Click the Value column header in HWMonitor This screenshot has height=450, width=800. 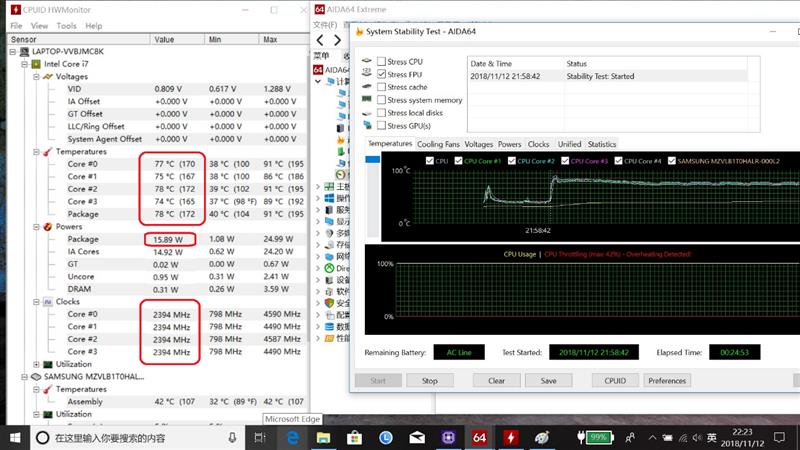(177, 39)
